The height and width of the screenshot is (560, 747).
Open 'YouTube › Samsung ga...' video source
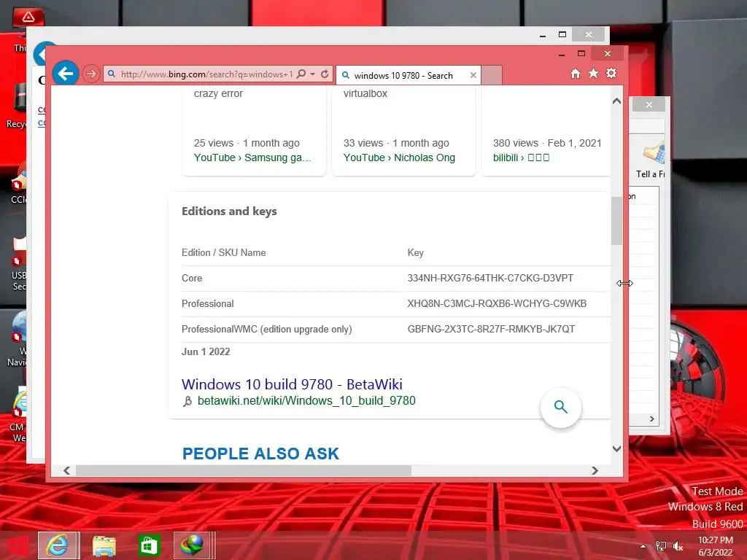click(252, 157)
